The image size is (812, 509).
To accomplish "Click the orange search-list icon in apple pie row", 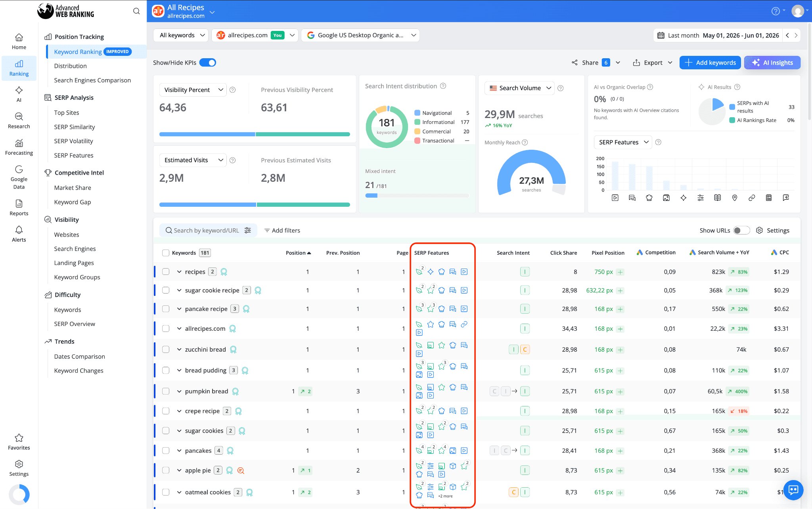I will (x=241, y=471).
